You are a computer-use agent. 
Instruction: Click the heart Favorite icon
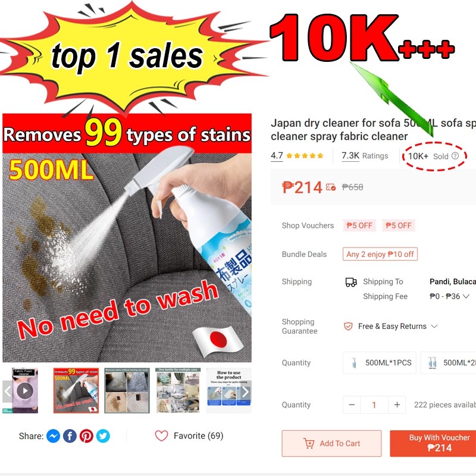(161, 436)
